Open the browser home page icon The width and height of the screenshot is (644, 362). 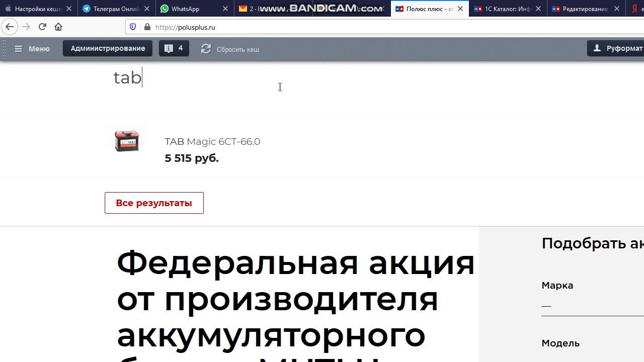pyautogui.click(x=58, y=27)
